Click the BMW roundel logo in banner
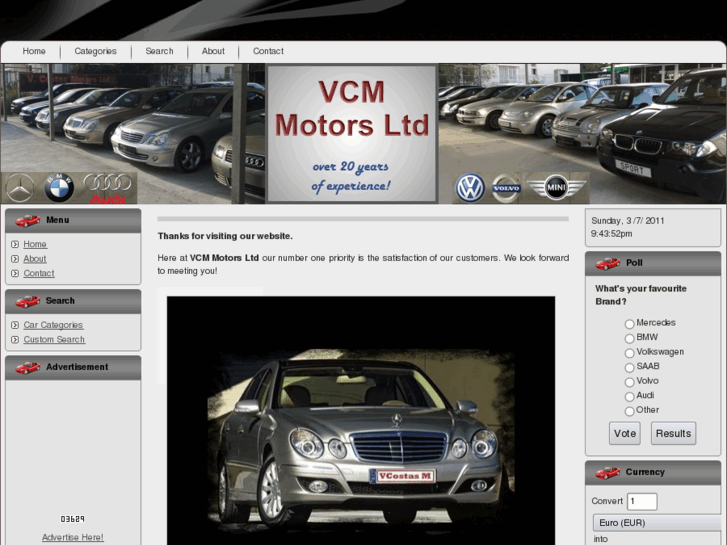Viewport: 727px width, 545px height. point(59,188)
